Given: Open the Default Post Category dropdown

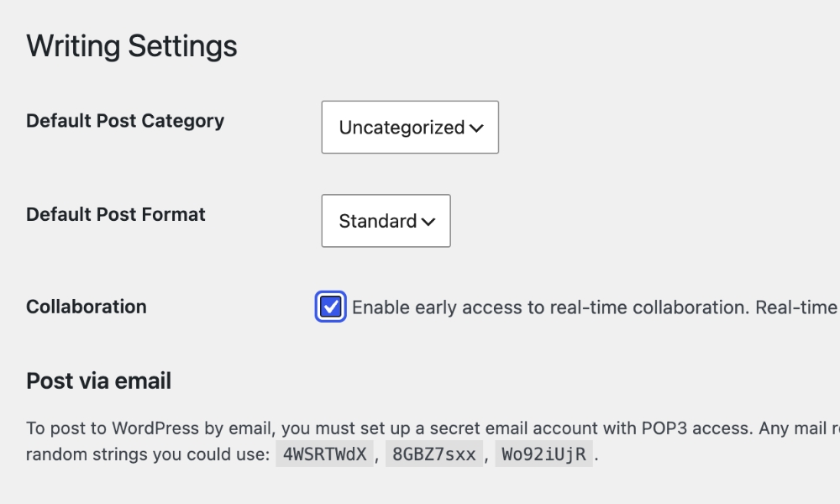Looking at the screenshot, I should click(409, 127).
